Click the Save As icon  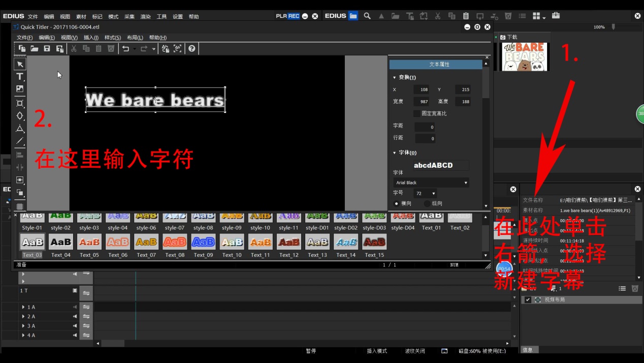click(x=59, y=49)
